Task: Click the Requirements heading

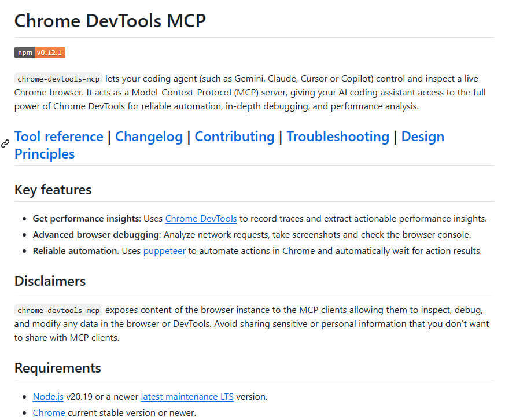Action: (58, 368)
